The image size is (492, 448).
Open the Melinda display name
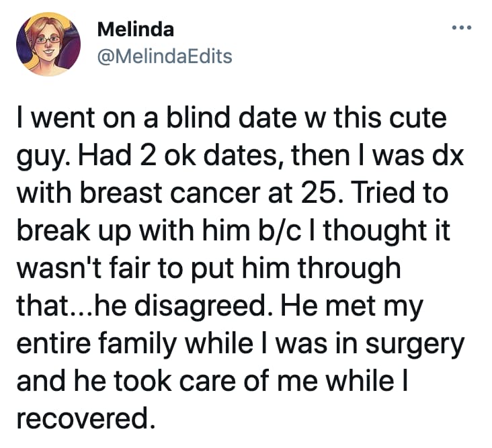coord(135,30)
